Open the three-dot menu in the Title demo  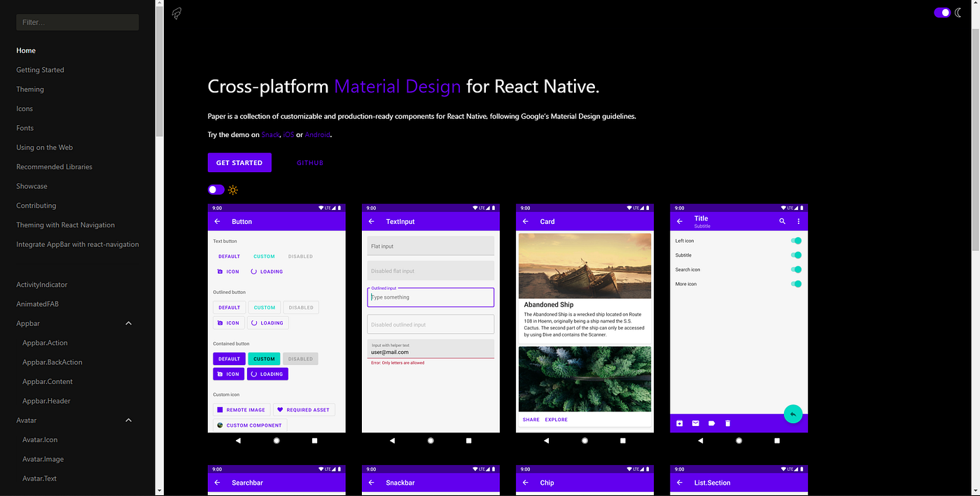pos(799,220)
